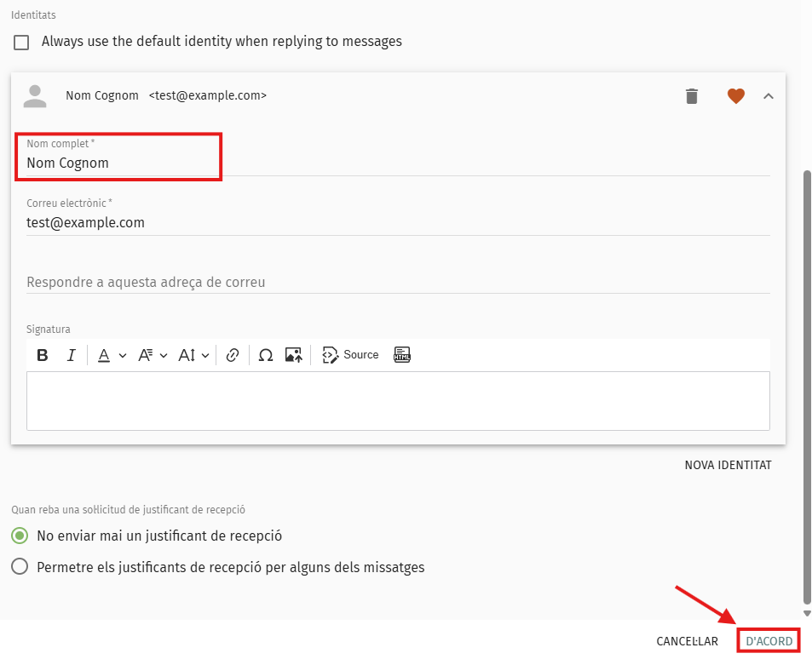Select No enviar mai un justificant
This screenshot has width=812, height=659.
tap(20, 536)
